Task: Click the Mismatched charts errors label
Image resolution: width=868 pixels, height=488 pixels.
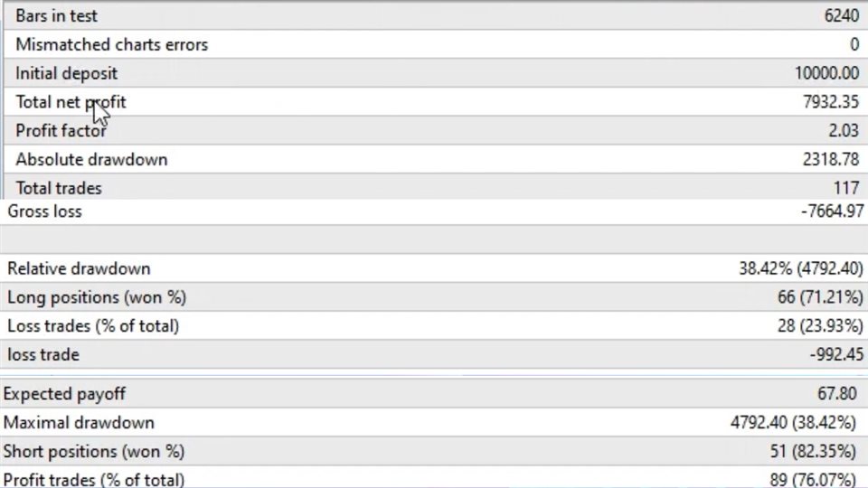Action: (x=112, y=45)
